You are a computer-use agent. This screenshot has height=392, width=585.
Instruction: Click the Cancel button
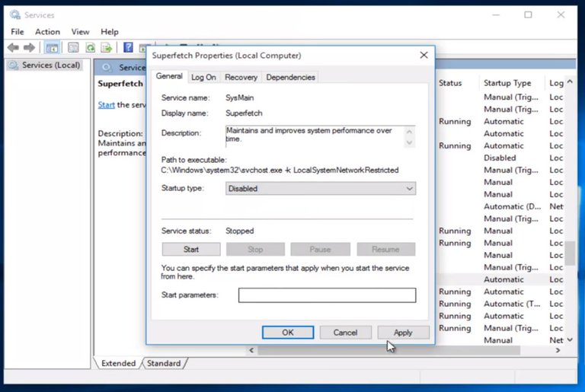click(345, 333)
